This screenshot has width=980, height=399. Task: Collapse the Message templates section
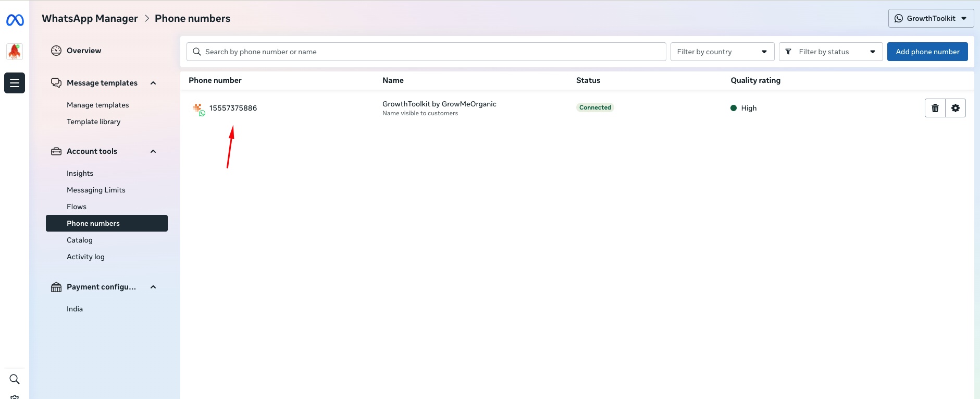pyautogui.click(x=153, y=83)
